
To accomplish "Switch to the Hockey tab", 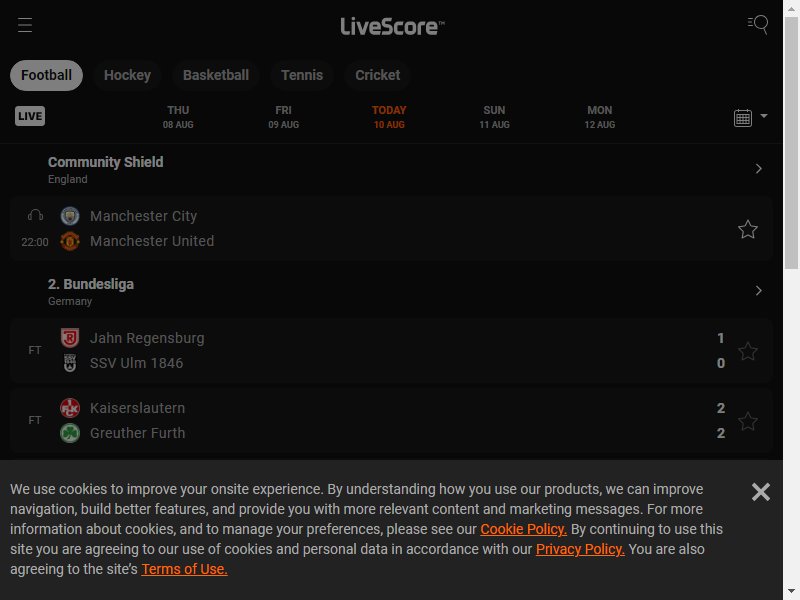I will pyautogui.click(x=128, y=76).
